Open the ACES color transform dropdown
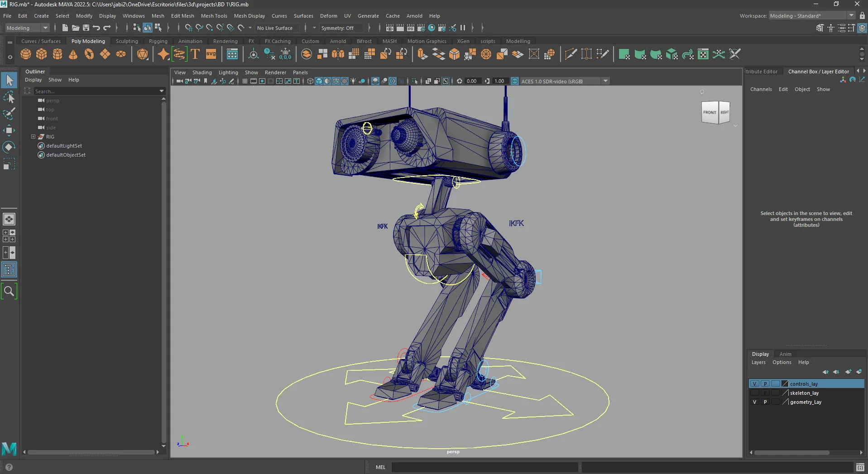 coord(605,81)
